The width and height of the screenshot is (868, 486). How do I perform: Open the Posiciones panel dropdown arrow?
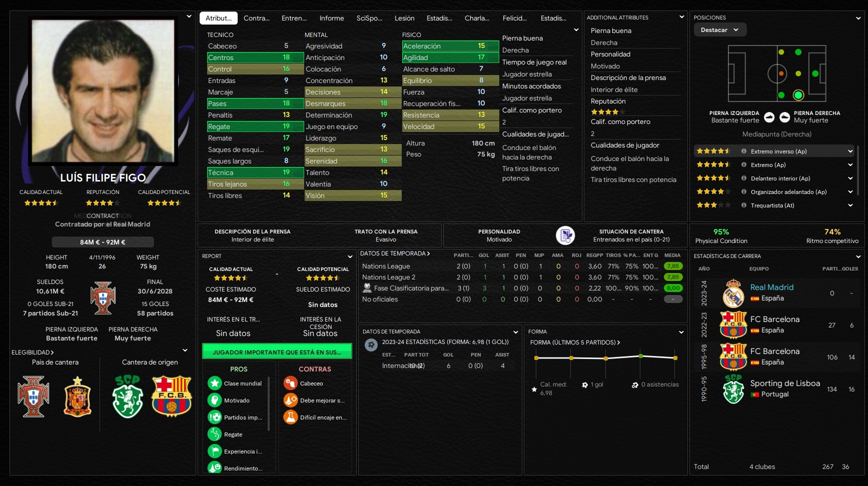[x=858, y=18]
